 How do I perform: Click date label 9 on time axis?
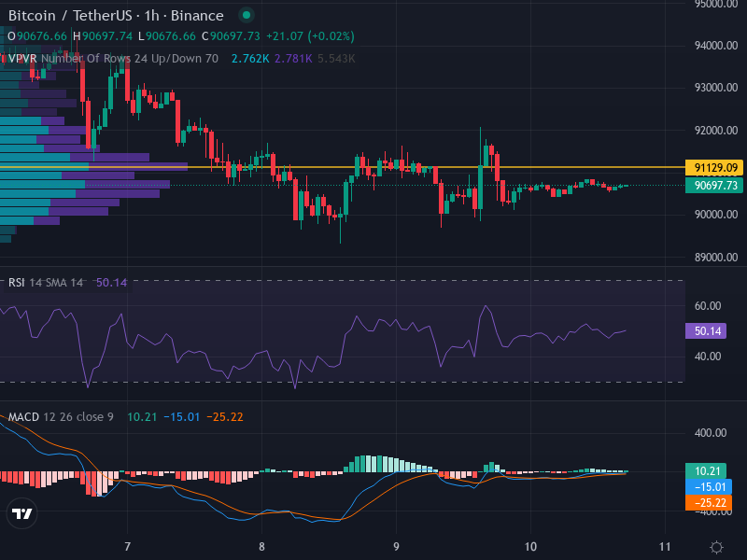(x=396, y=547)
